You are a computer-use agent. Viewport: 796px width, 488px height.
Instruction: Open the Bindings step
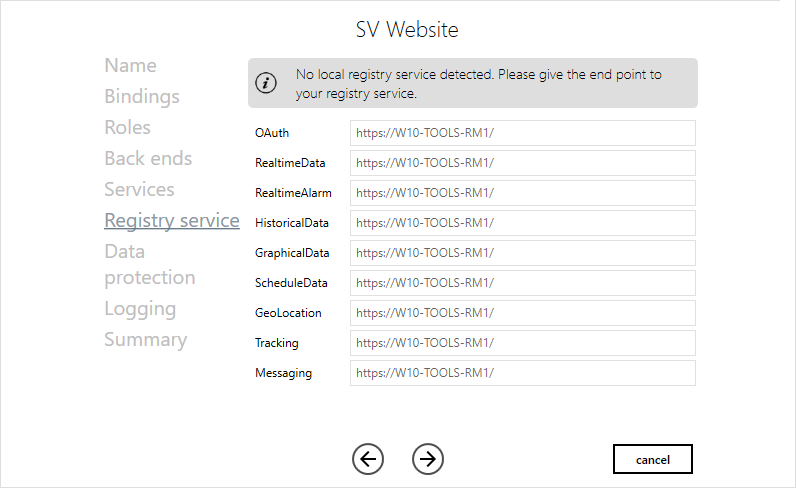(142, 97)
